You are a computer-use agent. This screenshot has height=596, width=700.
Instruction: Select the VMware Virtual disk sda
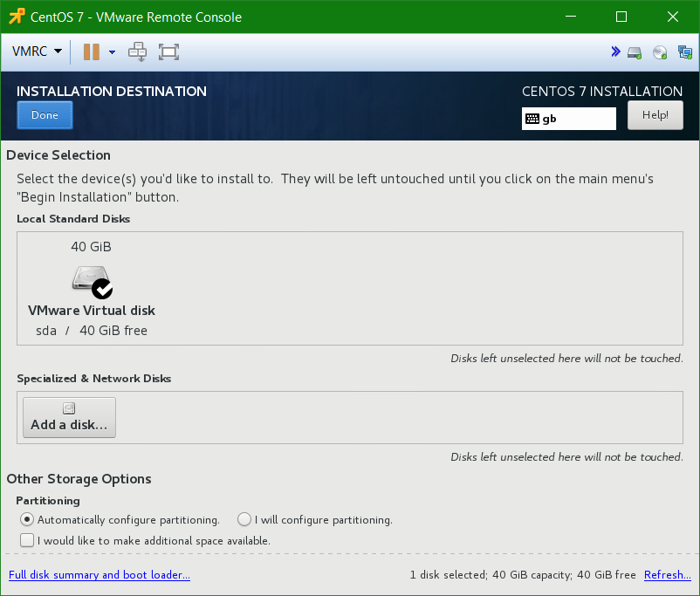click(x=92, y=289)
